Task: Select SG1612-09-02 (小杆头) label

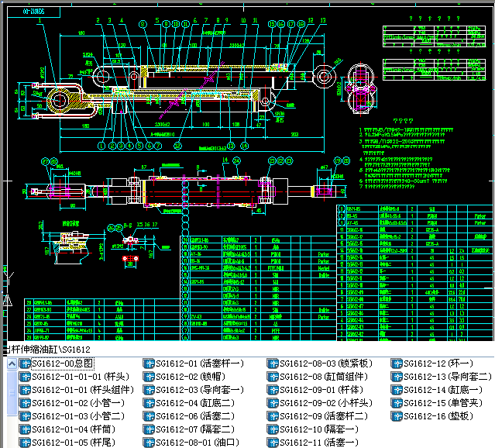Action: (x=326, y=403)
